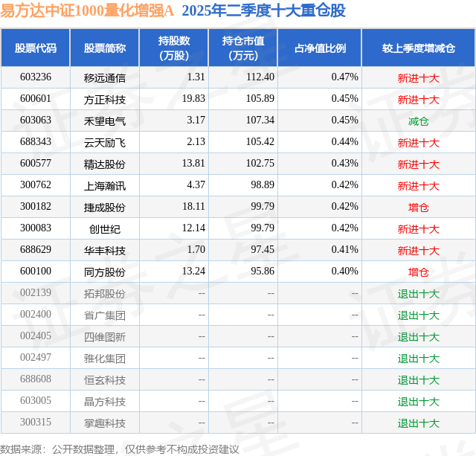Select stock code 600100

36,271
